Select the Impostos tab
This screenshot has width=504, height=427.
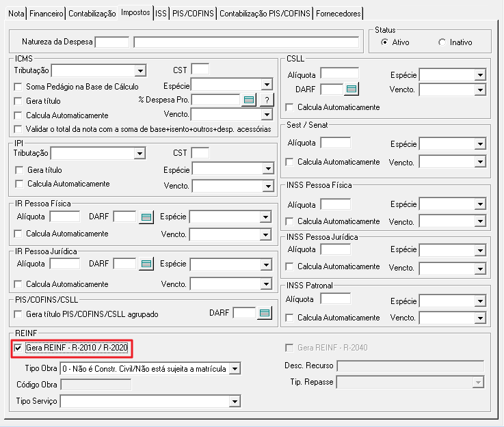[x=135, y=12]
